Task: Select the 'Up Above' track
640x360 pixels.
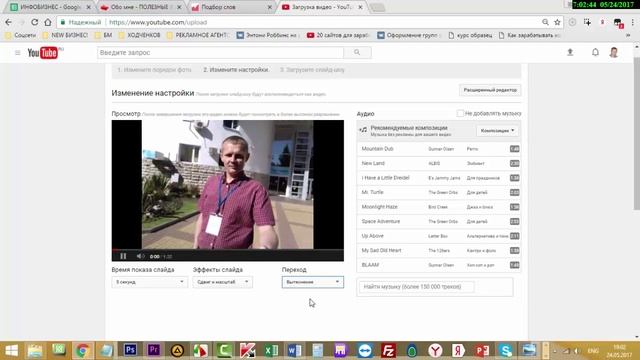Action: [x=439, y=236]
